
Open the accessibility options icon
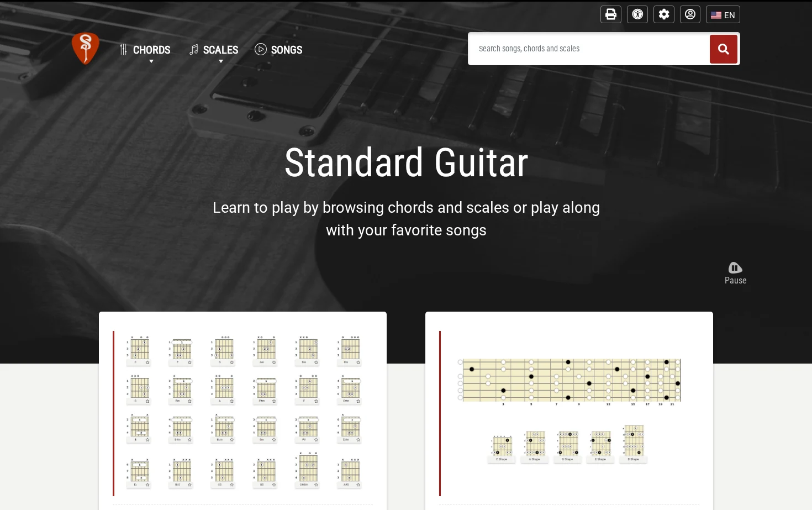tap(637, 14)
